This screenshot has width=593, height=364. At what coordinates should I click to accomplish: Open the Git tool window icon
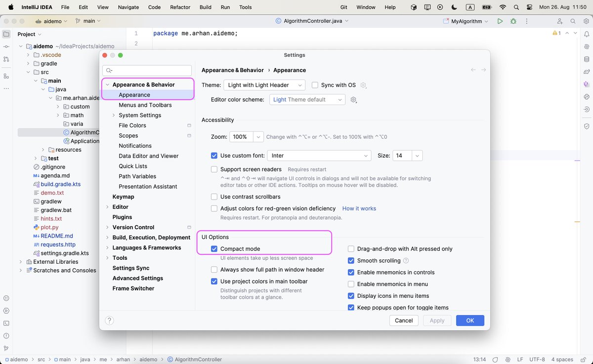tap(6, 348)
